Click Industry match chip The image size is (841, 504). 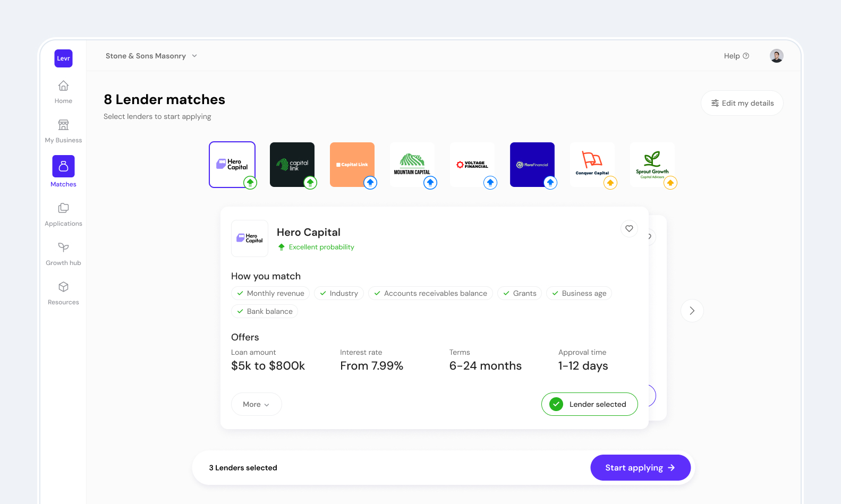click(x=338, y=293)
